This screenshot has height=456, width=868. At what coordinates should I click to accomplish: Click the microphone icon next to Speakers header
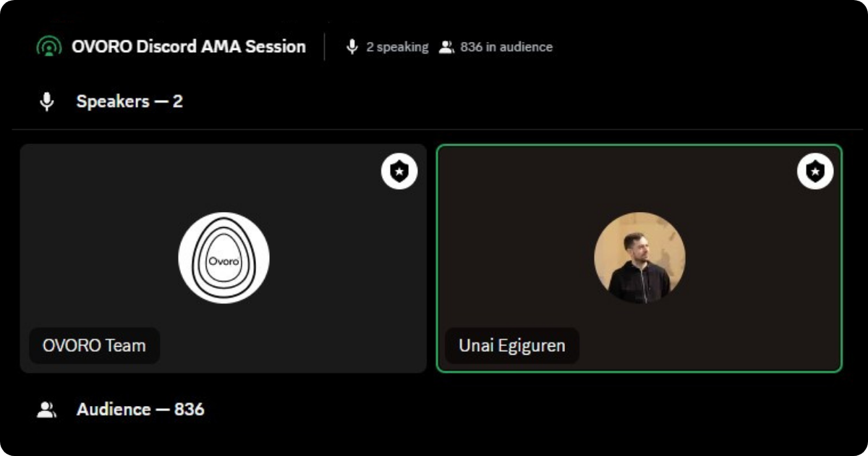[x=47, y=101]
